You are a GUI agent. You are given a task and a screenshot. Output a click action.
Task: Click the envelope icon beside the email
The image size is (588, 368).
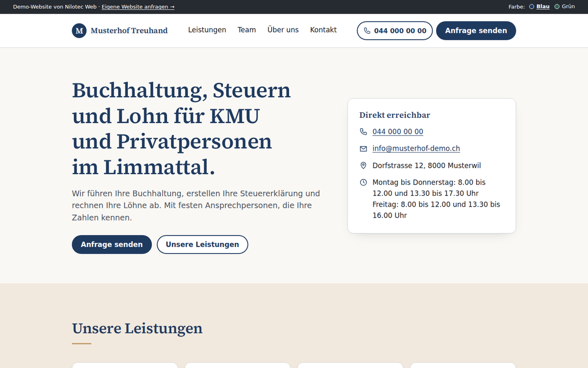[363, 148]
